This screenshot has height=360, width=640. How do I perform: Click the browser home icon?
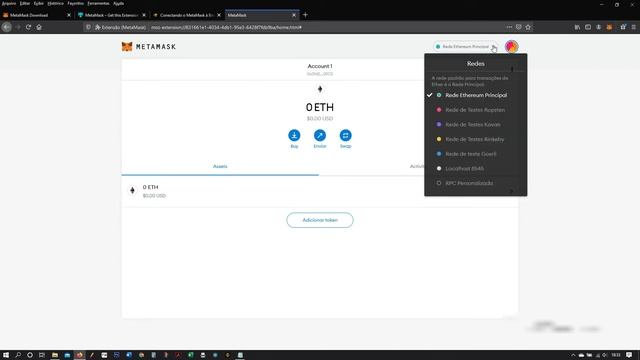coord(39,27)
